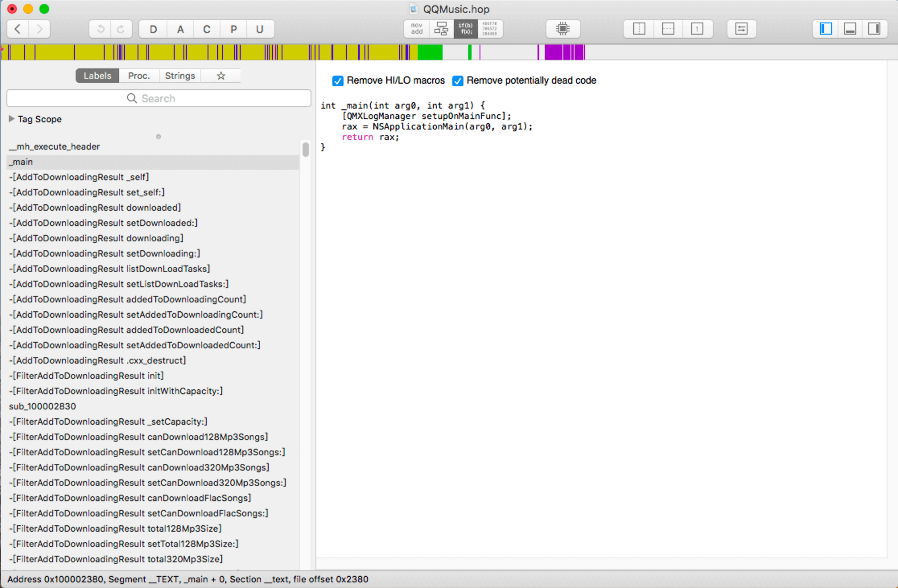The width and height of the screenshot is (898, 588).
Task: Select the pseudo-code view mode
Action: pyautogui.click(x=466, y=29)
